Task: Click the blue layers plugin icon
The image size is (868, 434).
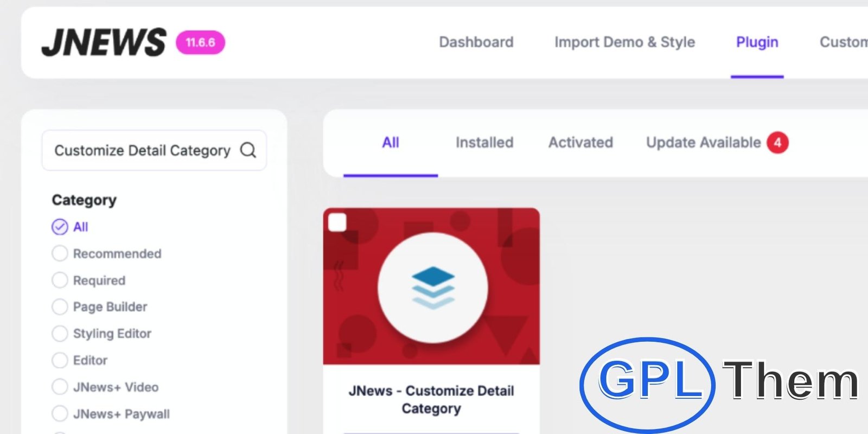Action: (432, 288)
